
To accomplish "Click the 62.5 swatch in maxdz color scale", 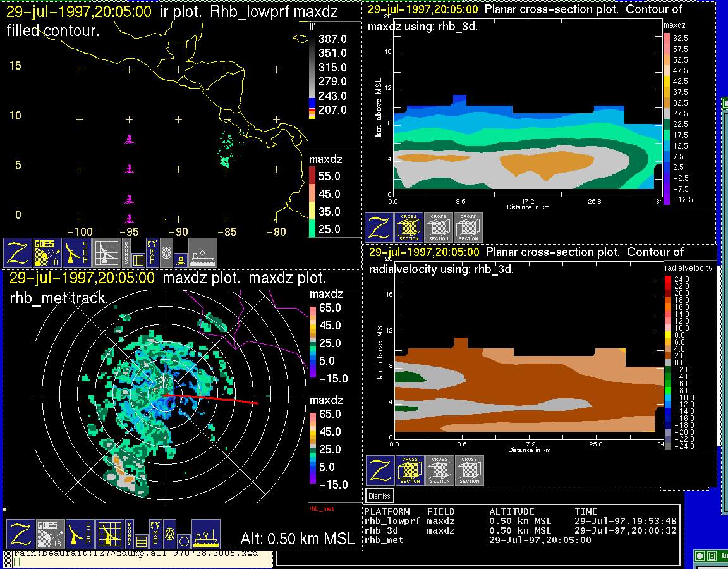I will click(666, 39).
